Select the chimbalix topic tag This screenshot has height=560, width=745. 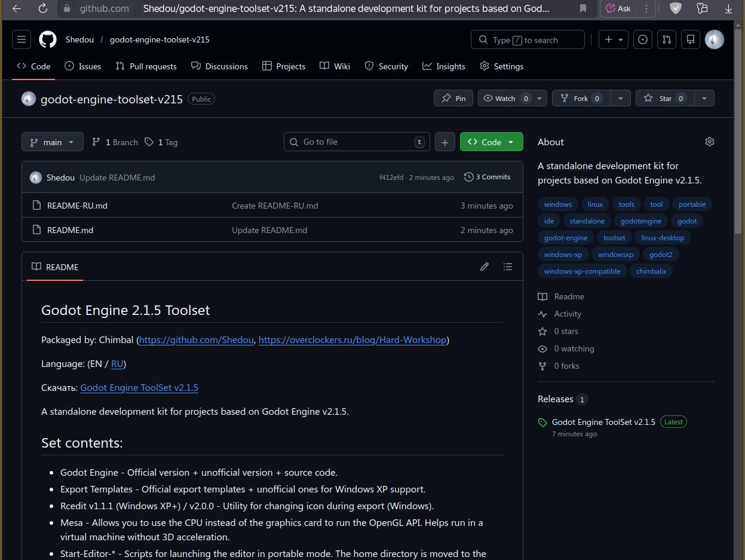point(651,271)
